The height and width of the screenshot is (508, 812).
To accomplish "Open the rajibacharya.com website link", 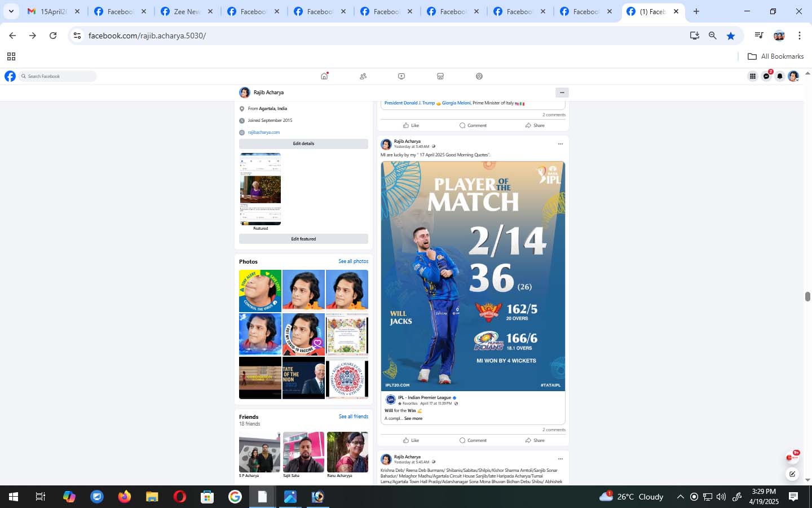I will 264,132.
